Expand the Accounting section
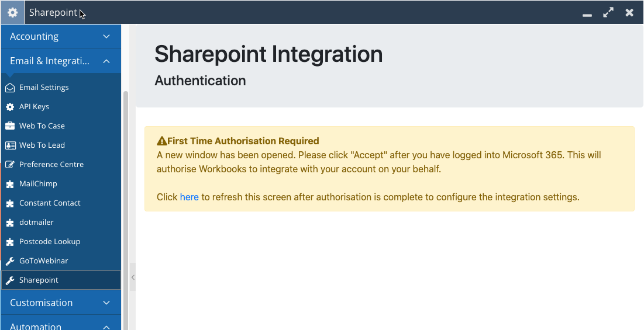644x330 pixels. tap(61, 36)
